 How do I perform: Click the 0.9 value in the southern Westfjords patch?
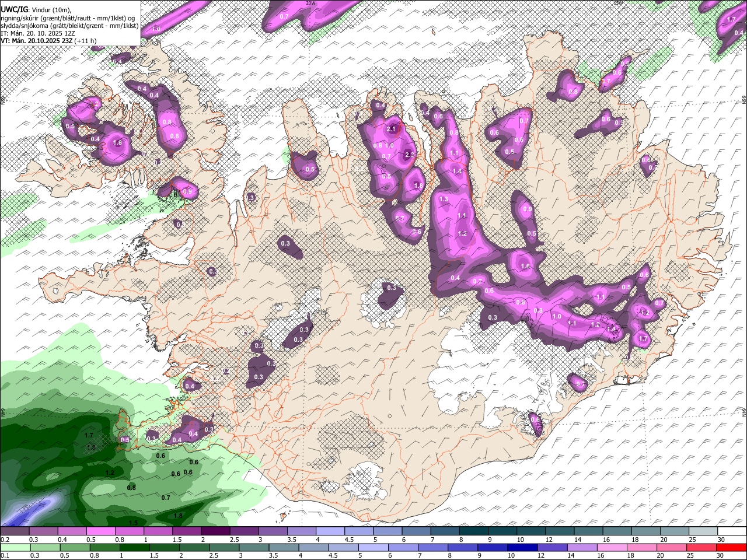pyautogui.click(x=187, y=191)
